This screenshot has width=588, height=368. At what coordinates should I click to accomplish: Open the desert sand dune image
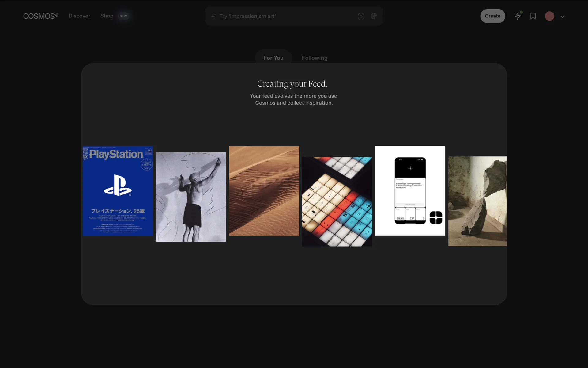[264, 191]
